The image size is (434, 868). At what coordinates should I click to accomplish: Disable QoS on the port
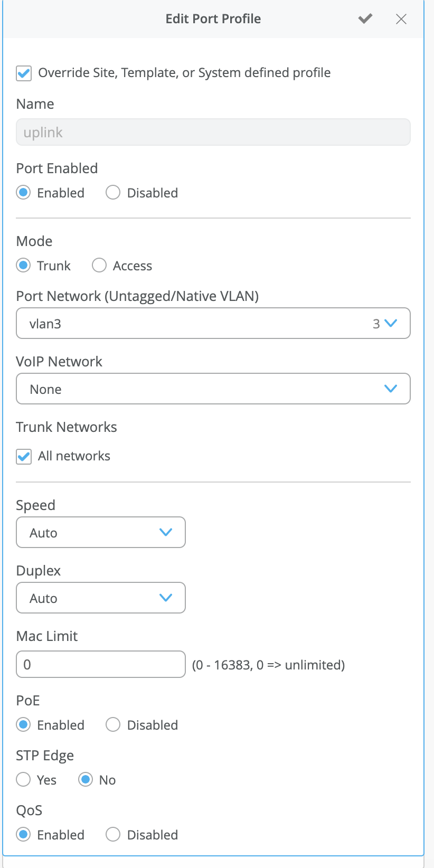click(x=113, y=835)
